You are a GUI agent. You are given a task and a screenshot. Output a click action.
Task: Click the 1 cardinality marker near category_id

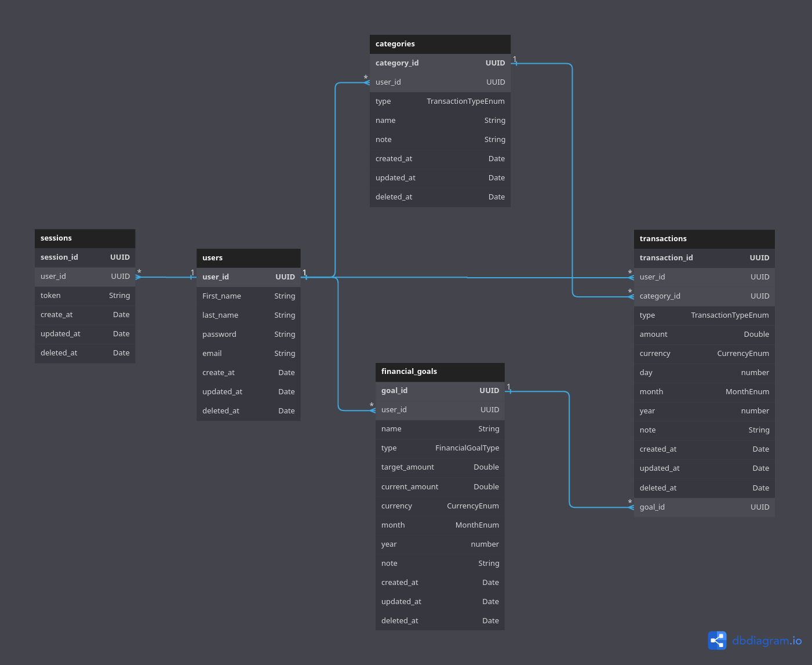click(x=514, y=60)
